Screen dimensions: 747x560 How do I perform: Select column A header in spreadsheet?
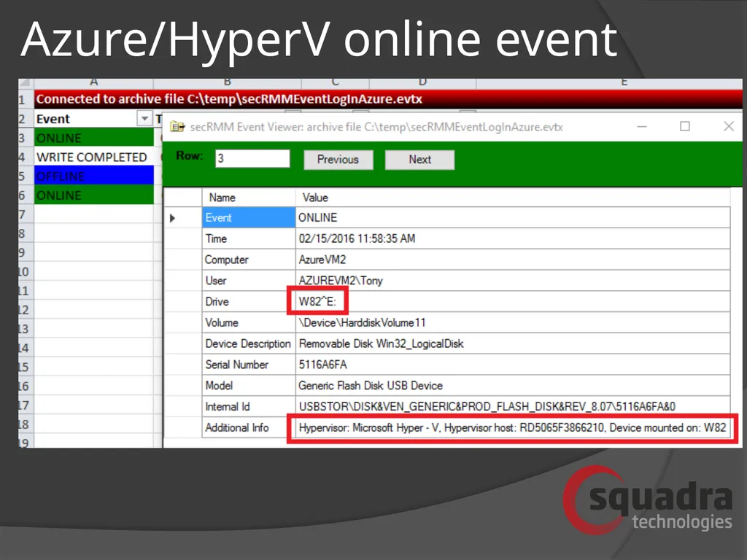point(94,82)
